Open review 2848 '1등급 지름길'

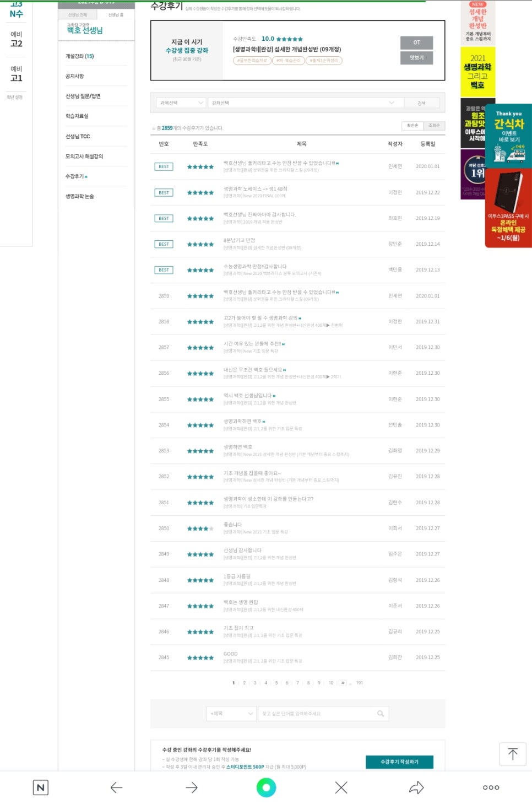237,576
